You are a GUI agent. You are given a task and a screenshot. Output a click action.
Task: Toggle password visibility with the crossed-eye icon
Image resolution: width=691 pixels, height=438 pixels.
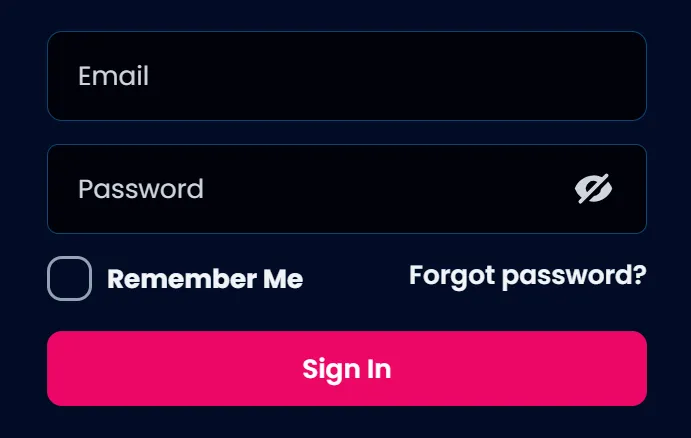click(593, 189)
